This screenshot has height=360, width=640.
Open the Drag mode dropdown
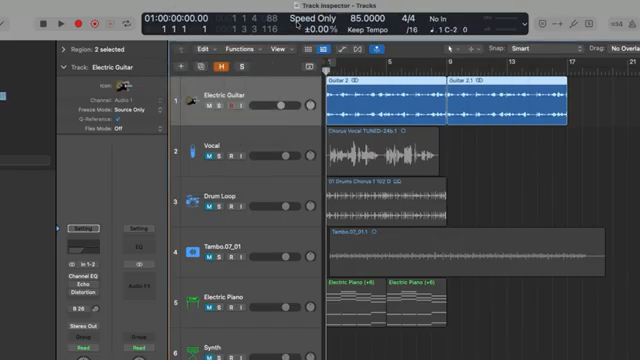tap(624, 49)
